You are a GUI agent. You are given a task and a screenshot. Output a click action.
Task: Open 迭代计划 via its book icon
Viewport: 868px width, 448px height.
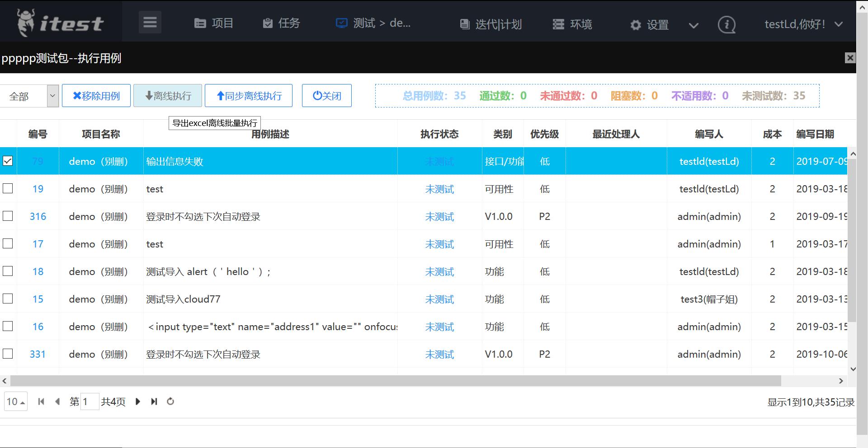(x=465, y=24)
